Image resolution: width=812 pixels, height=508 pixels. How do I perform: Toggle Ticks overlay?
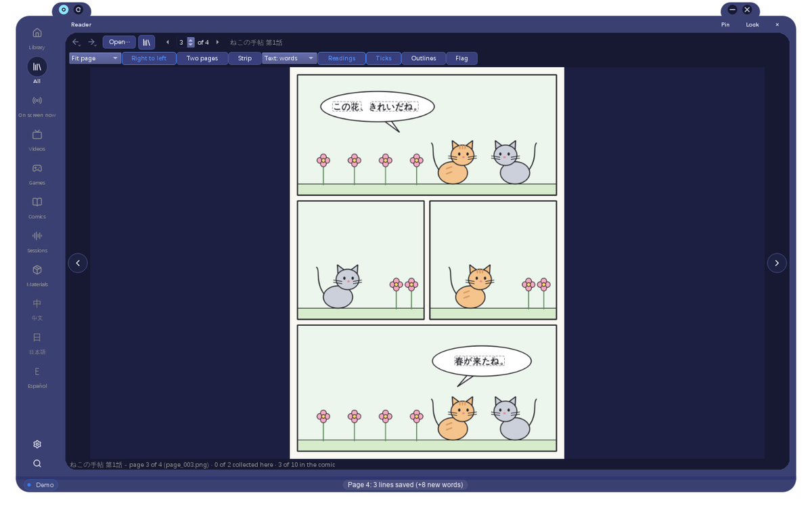(x=384, y=58)
